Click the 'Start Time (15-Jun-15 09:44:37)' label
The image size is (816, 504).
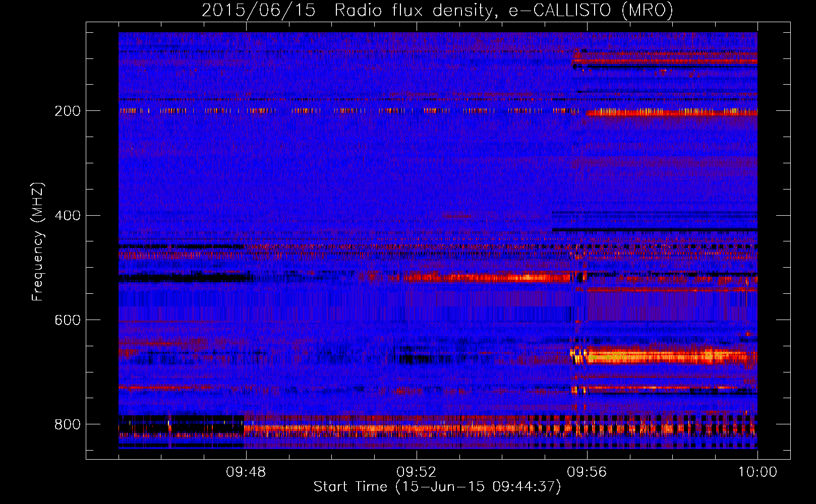pyautogui.click(x=437, y=487)
